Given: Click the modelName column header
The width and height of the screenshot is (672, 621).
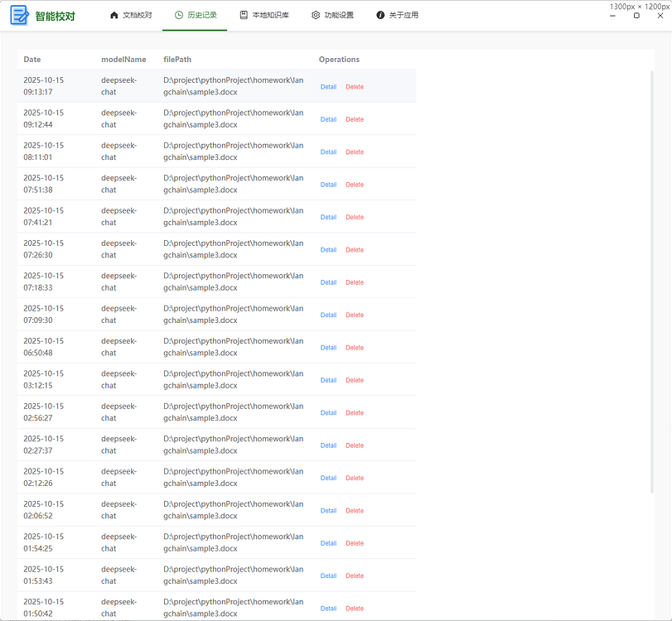Looking at the screenshot, I should click(x=123, y=60).
